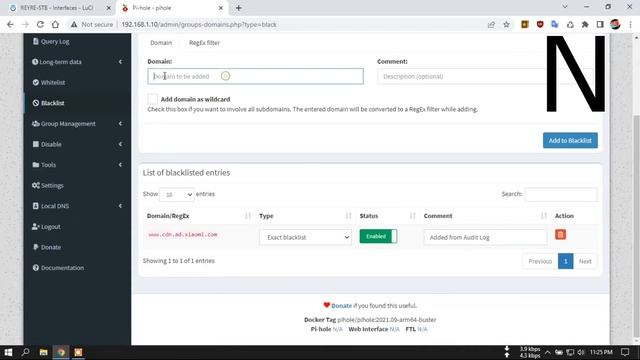640x360 pixels.
Task: Edit the Added from Audit Log comment
Action: (x=485, y=237)
